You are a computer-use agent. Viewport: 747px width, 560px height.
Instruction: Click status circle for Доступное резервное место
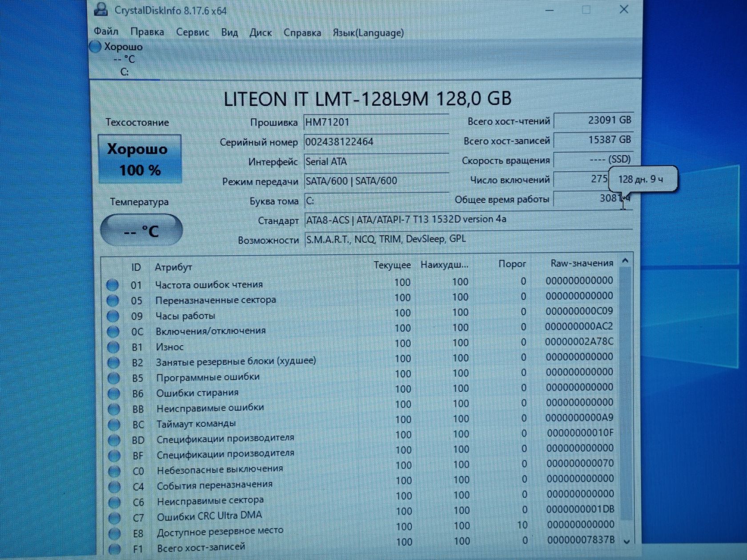[114, 533]
